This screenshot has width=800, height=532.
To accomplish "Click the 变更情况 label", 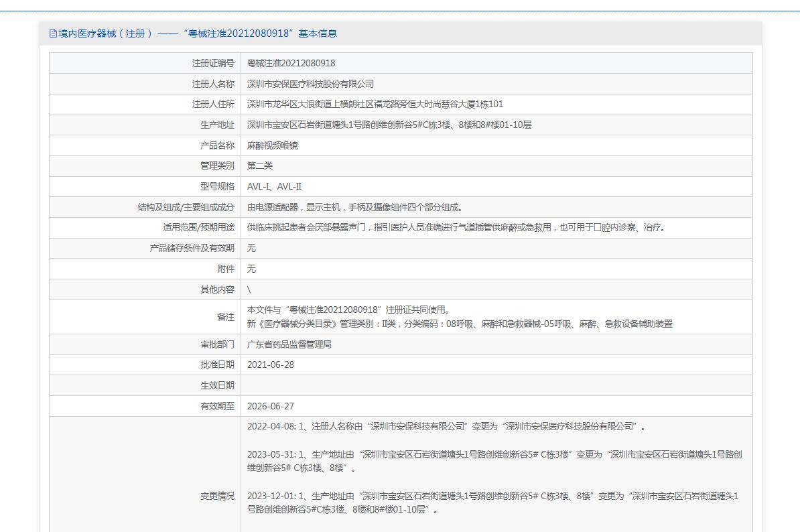I will (217, 496).
